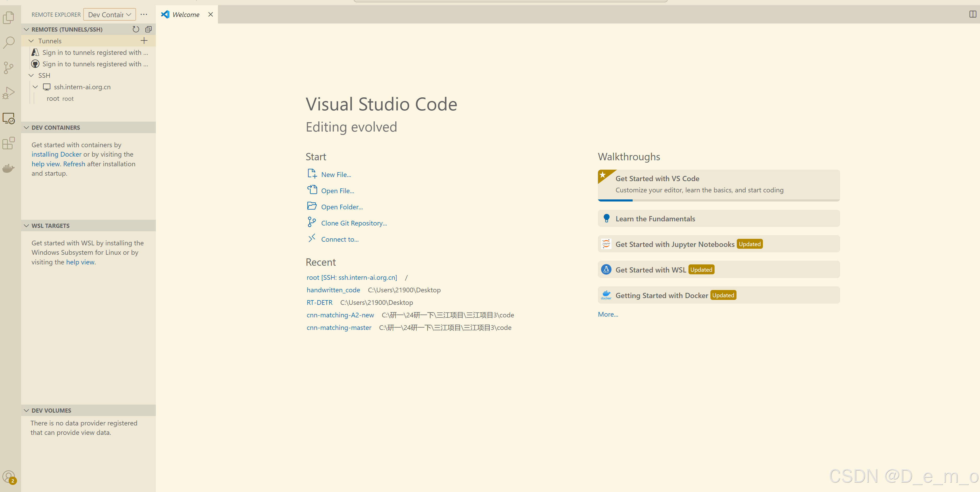Click the Docker whale walkthrough icon

click(x=607, y=295)
